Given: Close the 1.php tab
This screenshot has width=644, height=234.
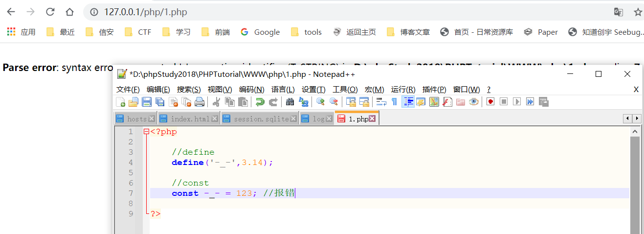Looking at the screenshot, I should click(x=372, y=118).
